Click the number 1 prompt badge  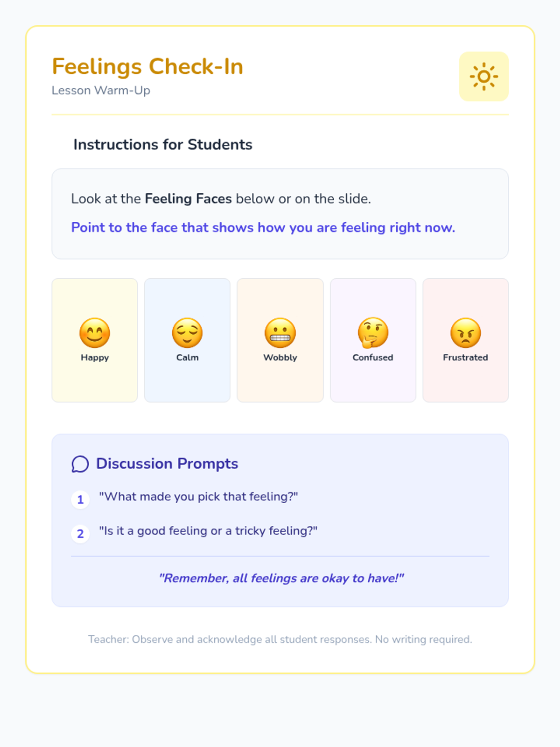pyautogui.click(x=80, y=499)
